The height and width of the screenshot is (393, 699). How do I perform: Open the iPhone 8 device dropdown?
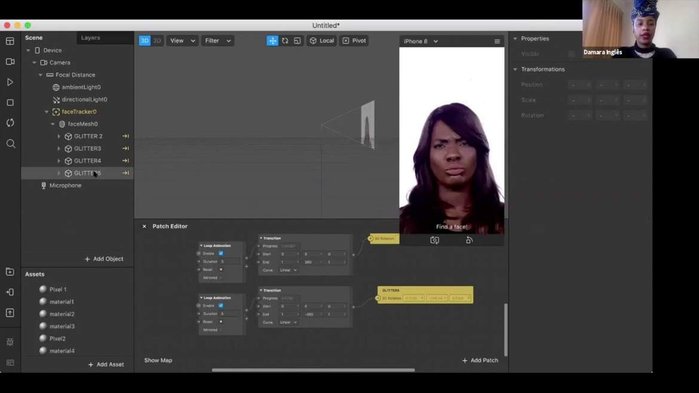420,41
